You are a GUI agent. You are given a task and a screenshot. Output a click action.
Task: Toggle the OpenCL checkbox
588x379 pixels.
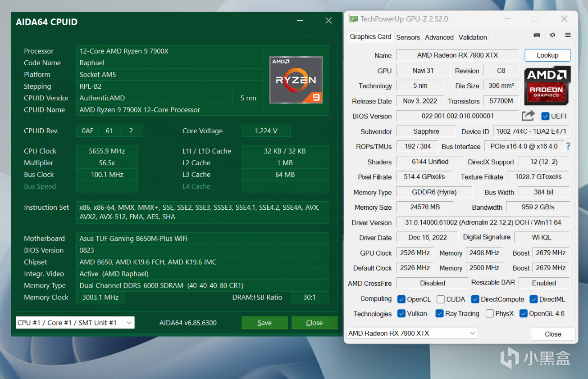pos(401,299)
